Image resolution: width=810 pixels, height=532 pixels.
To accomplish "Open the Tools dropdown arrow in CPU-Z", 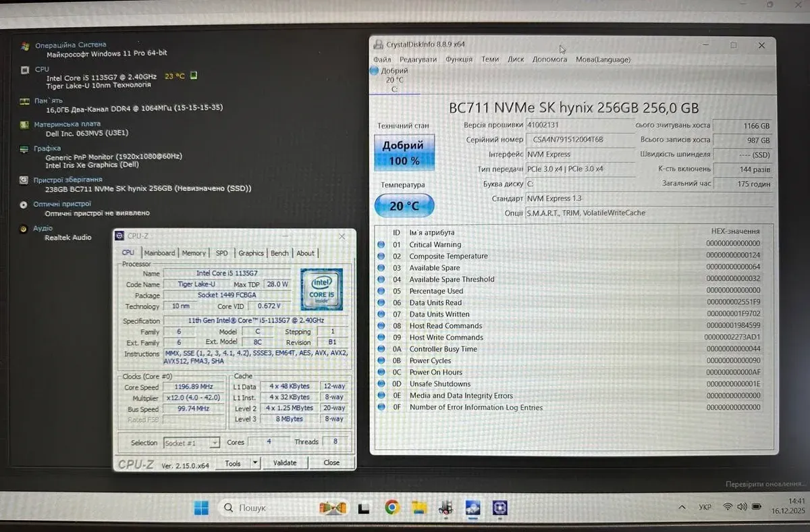I will (255, 463).
